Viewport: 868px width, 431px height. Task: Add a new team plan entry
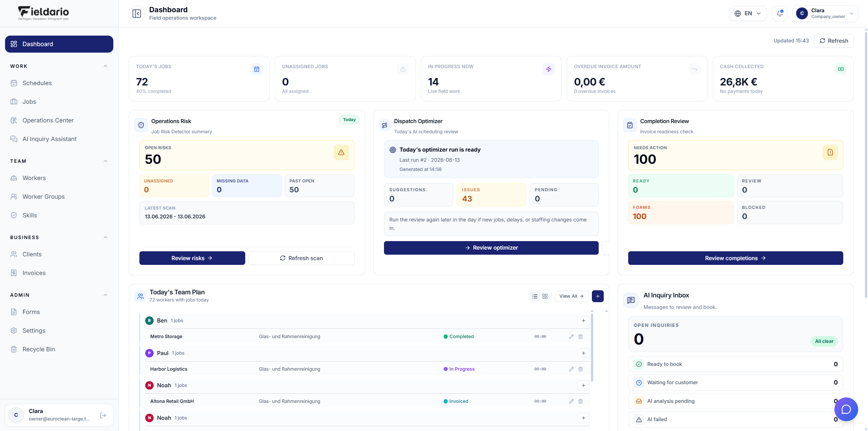[x=598, y=296]
